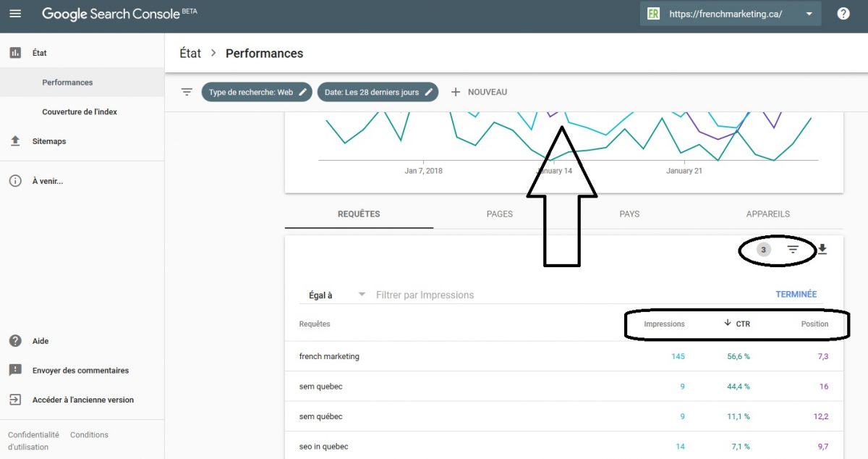Click the active filter count badge 3

763,250
